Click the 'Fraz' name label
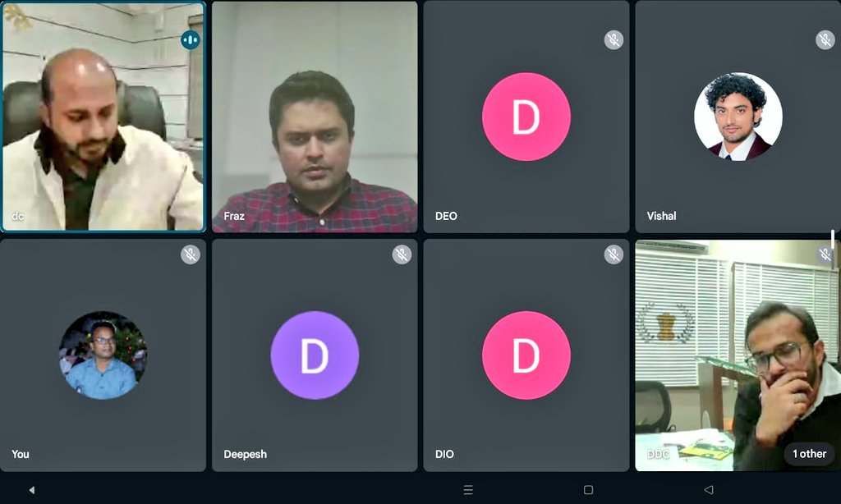Image resolution: width=841 pixels, height=504 pixels. (x=234, y=216)
